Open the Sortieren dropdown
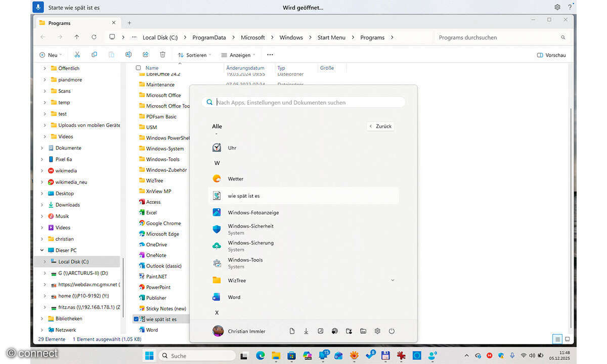The height and width of the screenshot is (364, 607). point(194,54)
